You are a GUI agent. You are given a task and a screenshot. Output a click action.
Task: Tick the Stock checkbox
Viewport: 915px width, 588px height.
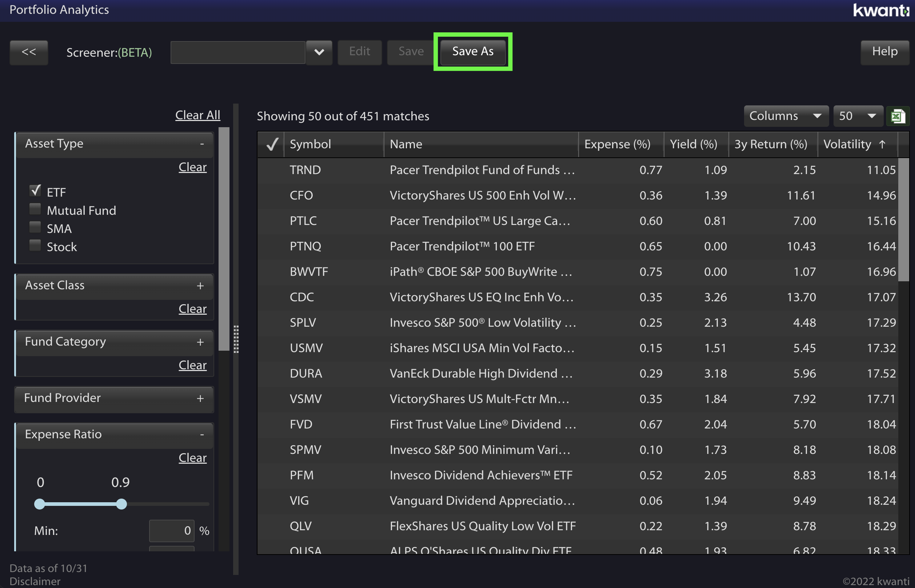(x=35, y=246)
